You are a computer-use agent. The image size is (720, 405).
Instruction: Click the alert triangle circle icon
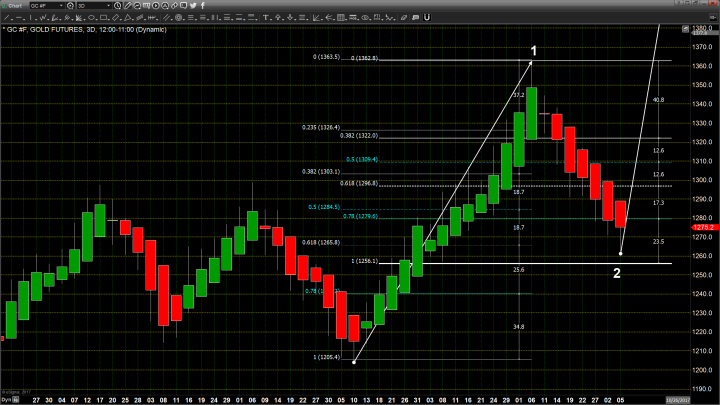pyautogui.click(x=165, y=6)
